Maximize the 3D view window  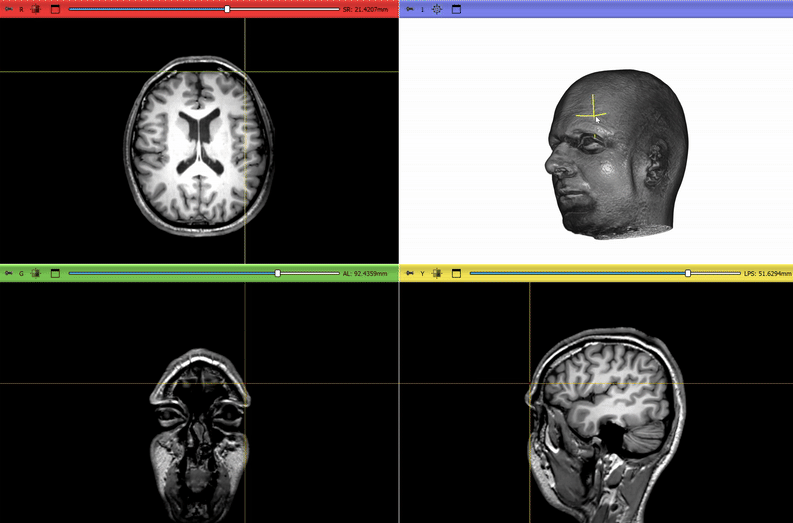pos(456,9)
